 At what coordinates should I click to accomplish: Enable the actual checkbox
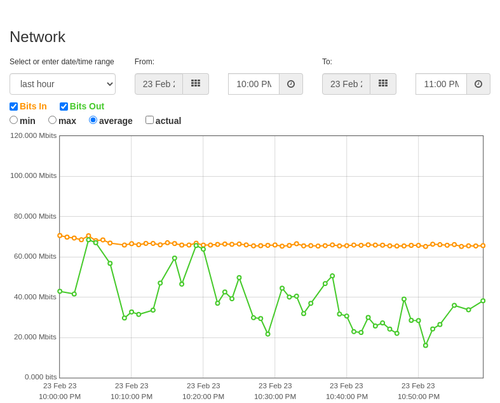click(150, 120)
